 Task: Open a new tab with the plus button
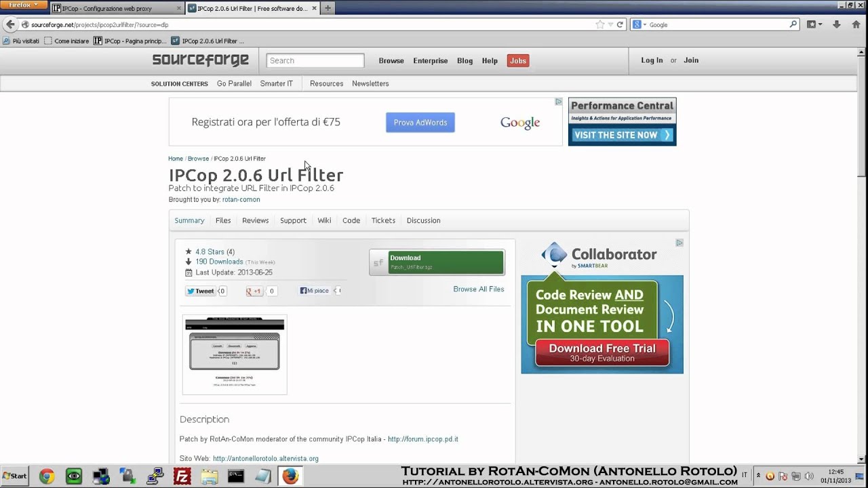point(328,8)
